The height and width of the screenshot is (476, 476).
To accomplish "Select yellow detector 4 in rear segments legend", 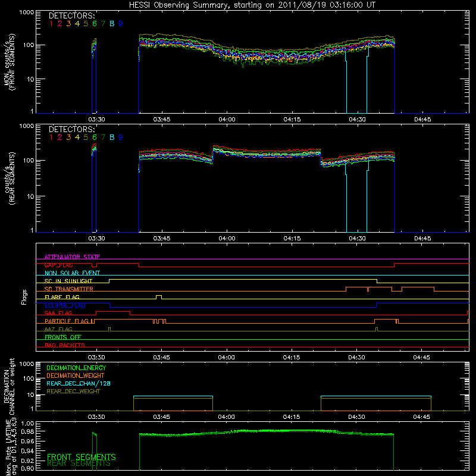I will pos(77,137).
